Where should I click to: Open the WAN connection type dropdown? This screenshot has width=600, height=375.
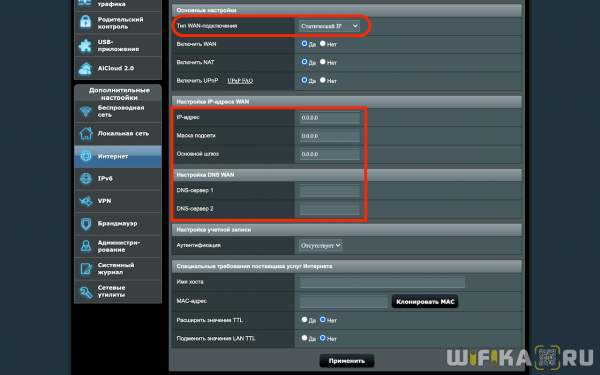tap(329, 26)
